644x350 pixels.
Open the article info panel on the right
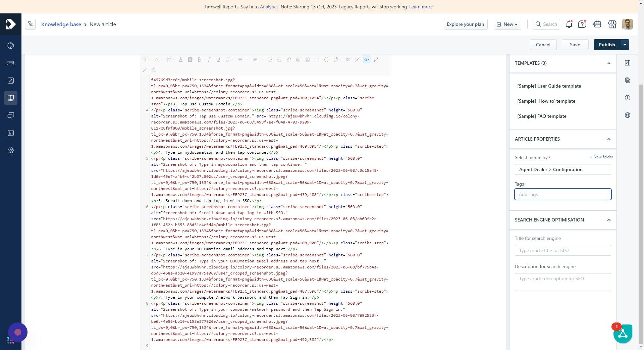[x=628, y=98]
